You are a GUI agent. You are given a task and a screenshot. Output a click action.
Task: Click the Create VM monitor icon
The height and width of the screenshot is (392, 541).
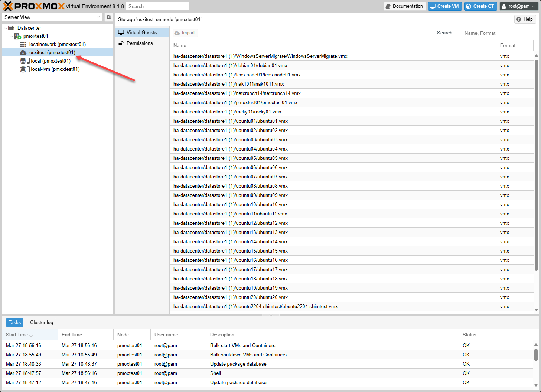(433, 6)
